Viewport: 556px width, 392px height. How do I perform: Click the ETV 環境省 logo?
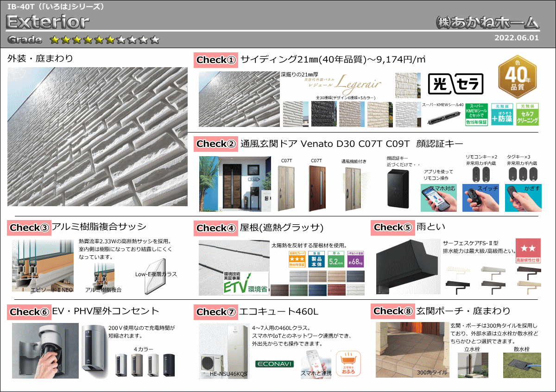pos(246,284)
